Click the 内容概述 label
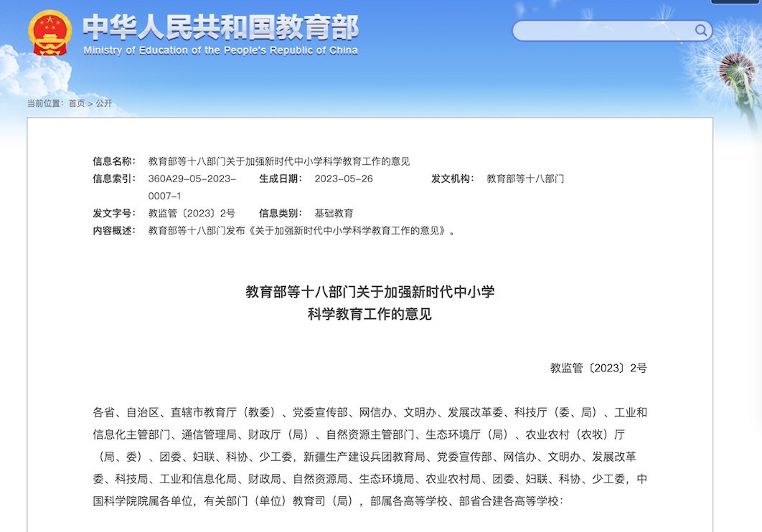Image resolution: width=762 pixels, height=532 pixels. pyautogui.click(x=113, y=231)
